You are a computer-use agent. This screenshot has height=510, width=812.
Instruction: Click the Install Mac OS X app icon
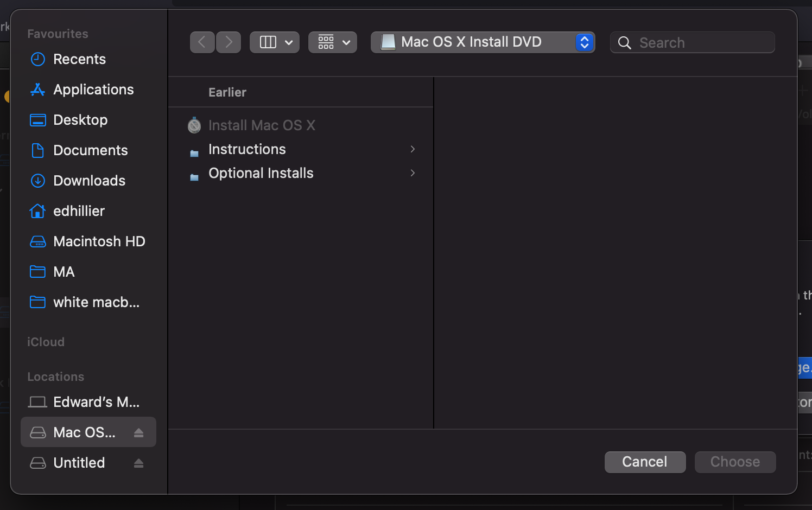[x=194, y=125]
